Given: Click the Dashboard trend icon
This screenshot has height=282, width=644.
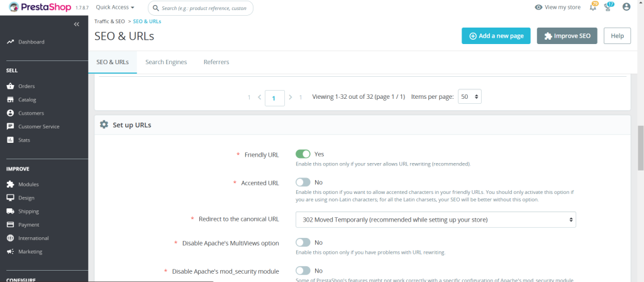Looking at the screenshot, I should 10,42.
